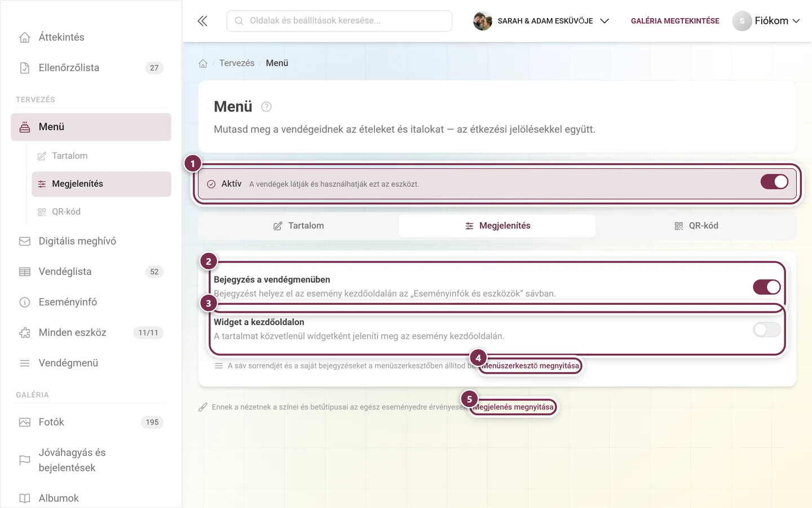Select Megjelenítés sub-item in sidebar

click(101, 184)
